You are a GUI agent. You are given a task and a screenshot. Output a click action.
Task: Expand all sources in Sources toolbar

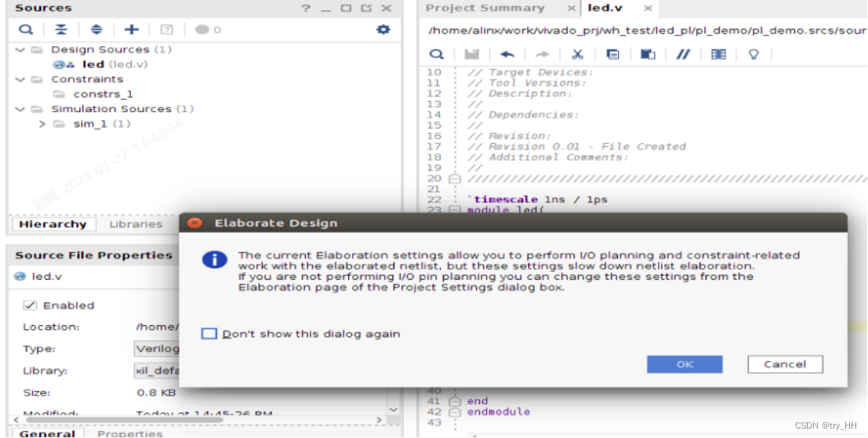click(96, 29)
